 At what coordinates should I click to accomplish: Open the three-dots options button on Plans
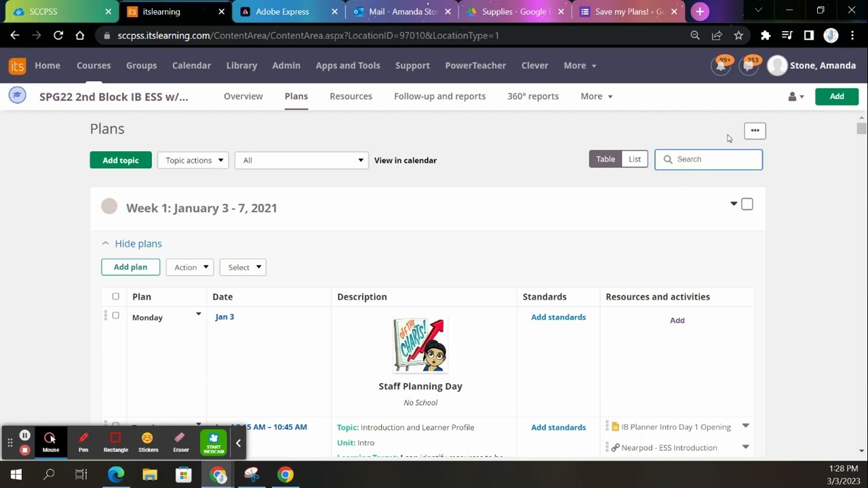(x=755, y=131)
